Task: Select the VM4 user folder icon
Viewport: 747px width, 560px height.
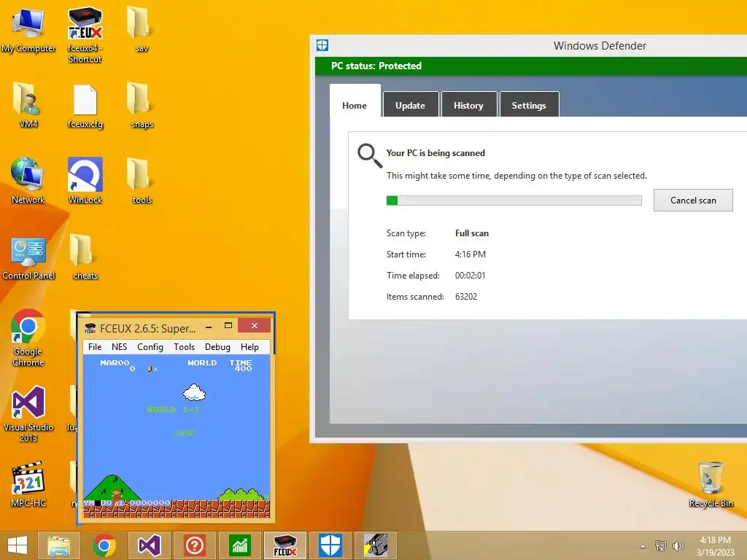Action: point(28,105)
